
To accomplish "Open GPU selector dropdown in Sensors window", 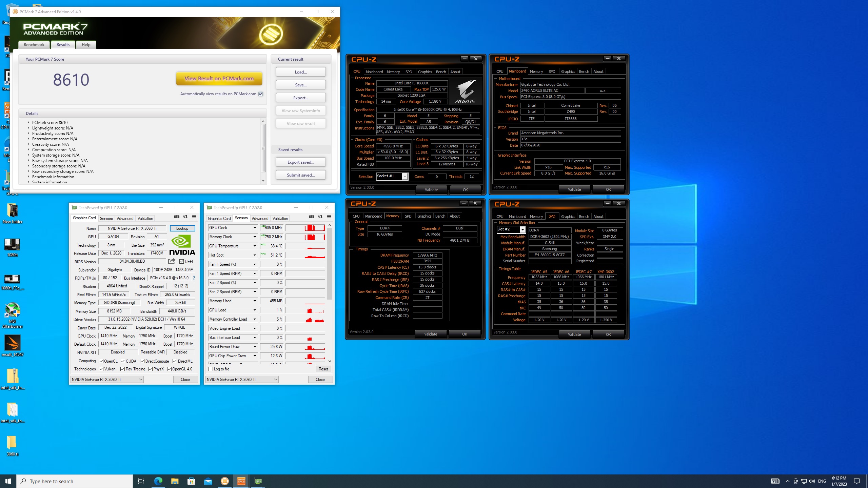I will pyautogui.click(x=242, y=380).
